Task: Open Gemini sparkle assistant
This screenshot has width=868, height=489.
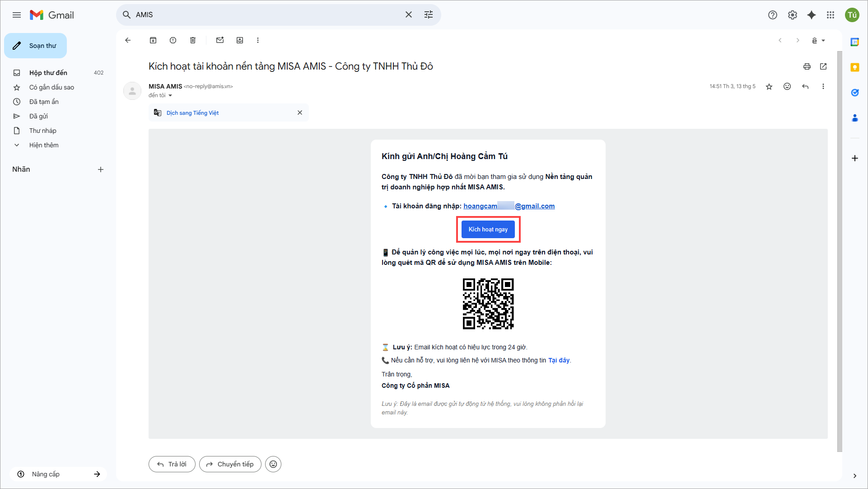Action: point(812,15)
